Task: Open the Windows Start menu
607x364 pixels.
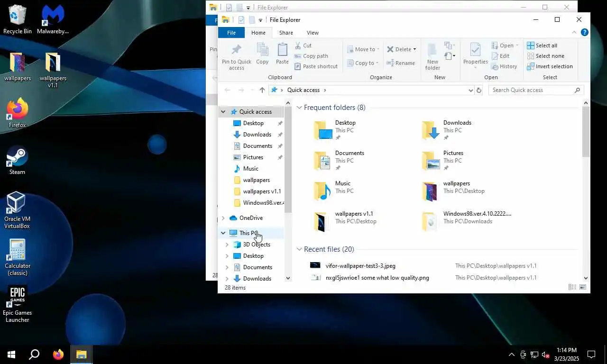Action: coord(11,355)
